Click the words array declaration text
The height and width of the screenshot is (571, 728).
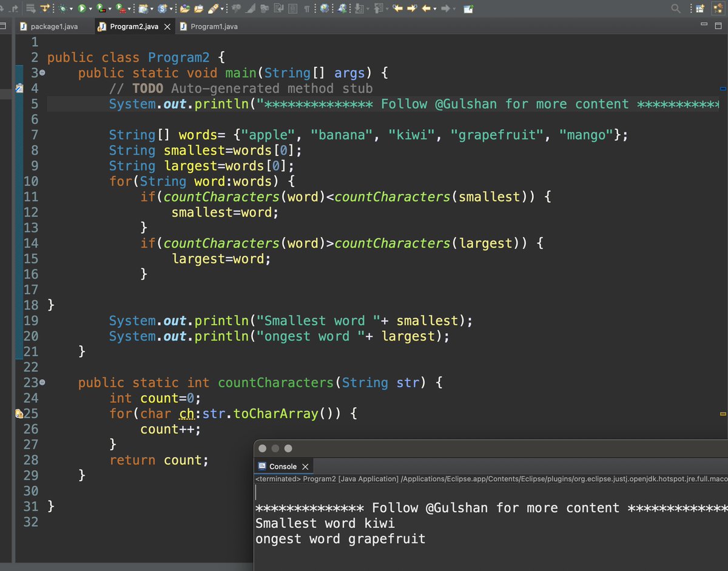(x=369, y=135)
